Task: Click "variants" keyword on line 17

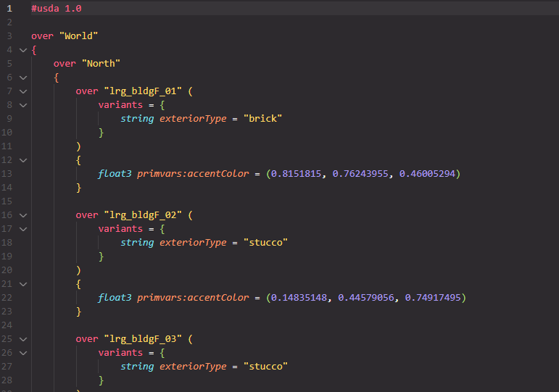Action: point(120,229)
